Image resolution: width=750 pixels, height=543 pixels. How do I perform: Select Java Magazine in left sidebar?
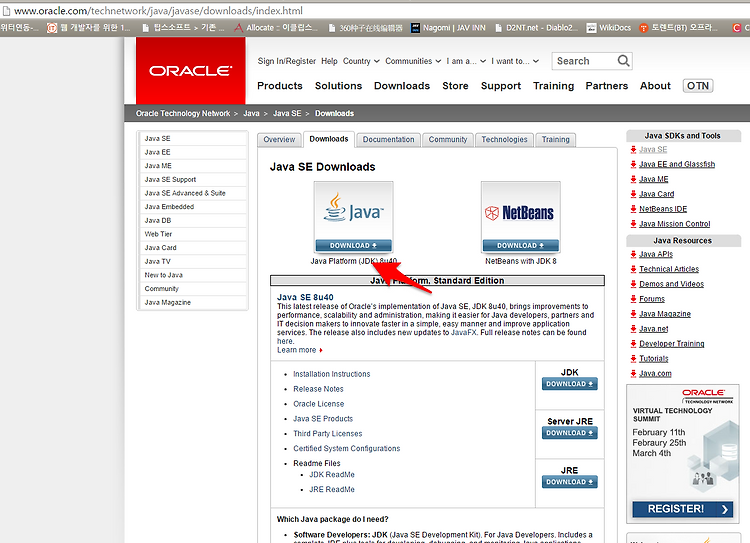[x=193, y=302]
